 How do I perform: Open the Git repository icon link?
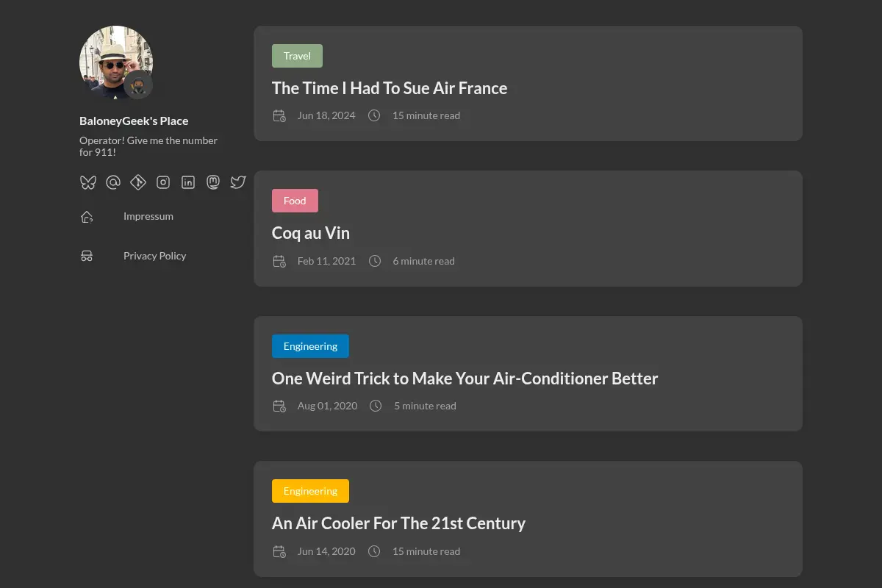tap(138, 182)
